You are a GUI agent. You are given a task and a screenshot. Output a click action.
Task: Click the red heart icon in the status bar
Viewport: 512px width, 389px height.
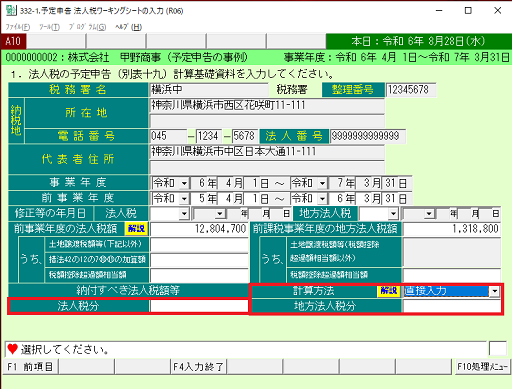(13, 349)
